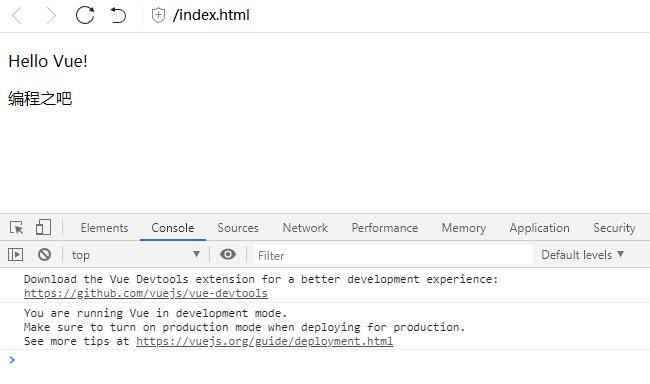Screen dimensions: 650x384
Task: Click the /index.html address bar
Action: 211,15
